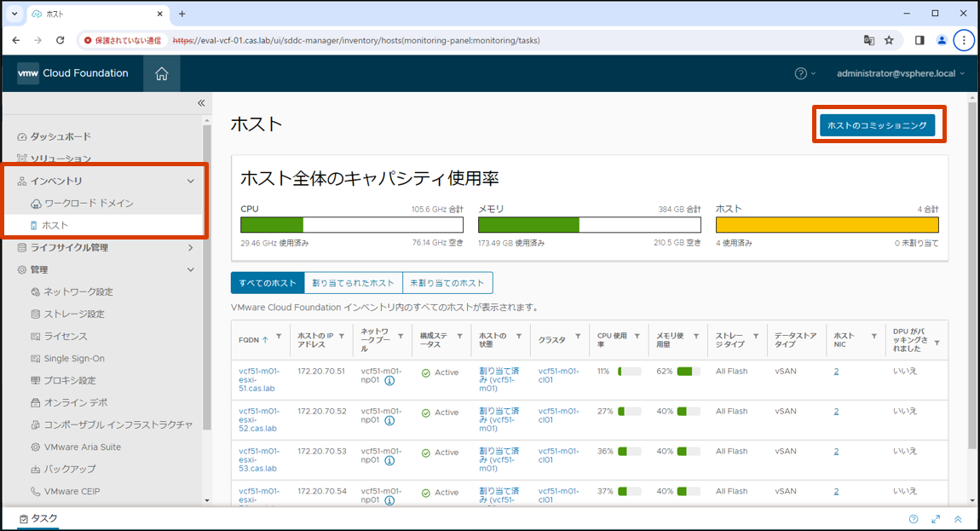This screenshot has width=980, height=531.
Task: Open a new browser tab
Action: point(182,14)
